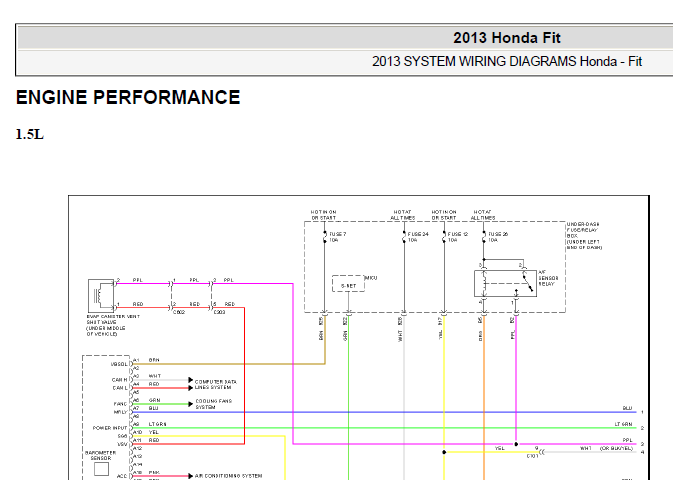Click the "ENGINE PERFORMANCE" heading
The height and width of the screenshot is (480, 673).
128,97
